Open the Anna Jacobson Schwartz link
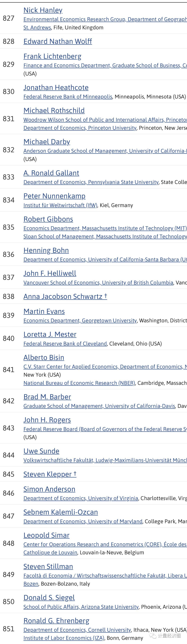187x644 pixels. pos(63,297)
